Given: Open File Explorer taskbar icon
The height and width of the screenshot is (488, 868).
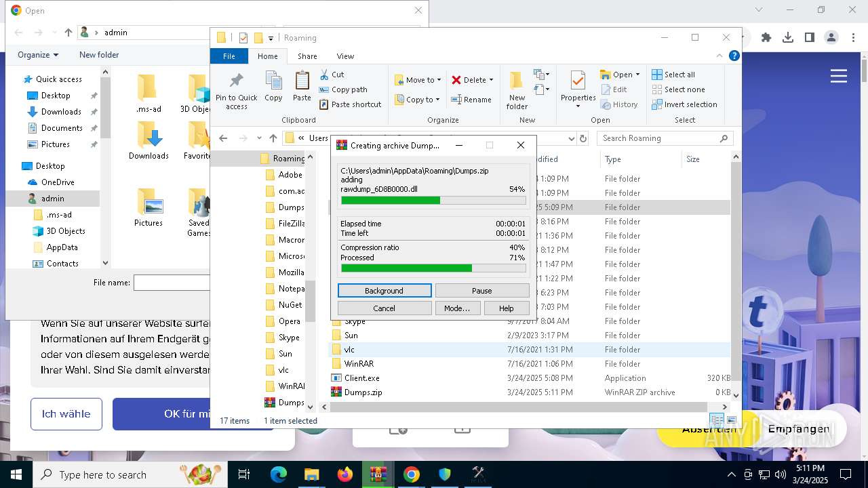Looking at the screenshot, I should point(311,474).
